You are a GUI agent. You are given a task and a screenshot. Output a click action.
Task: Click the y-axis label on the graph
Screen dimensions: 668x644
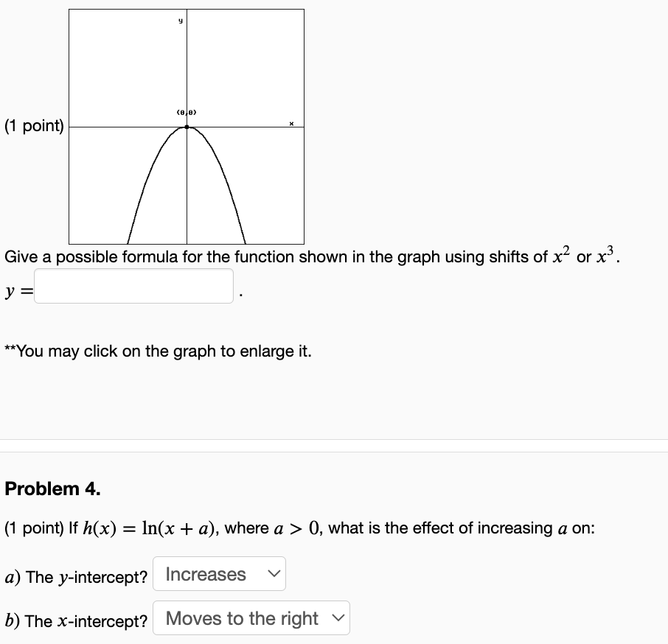point(181,20)
